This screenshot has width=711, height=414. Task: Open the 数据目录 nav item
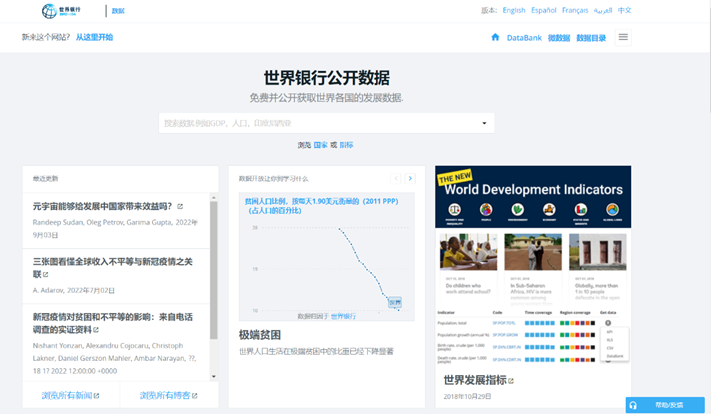(x=591, y=38)
